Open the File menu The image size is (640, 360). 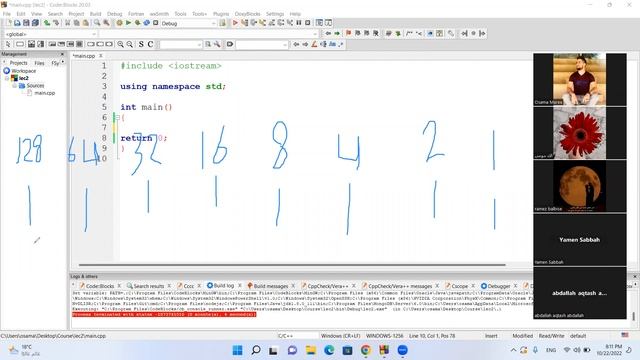point(7,14)
